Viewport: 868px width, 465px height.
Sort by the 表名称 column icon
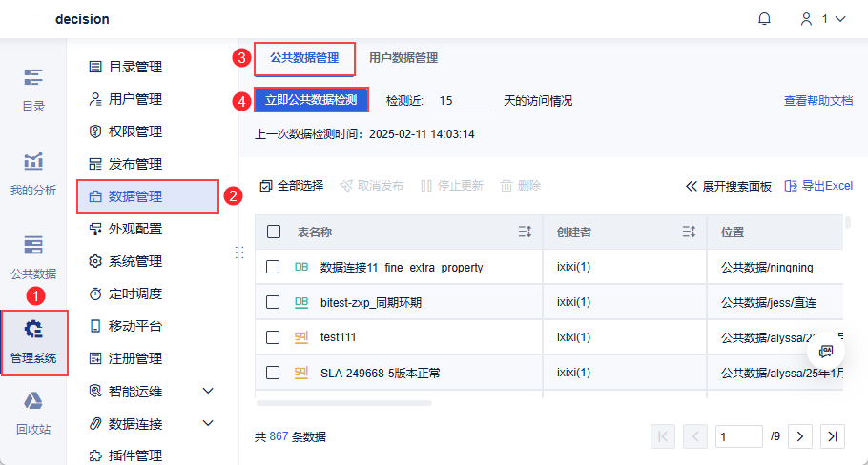coord(525,232)
